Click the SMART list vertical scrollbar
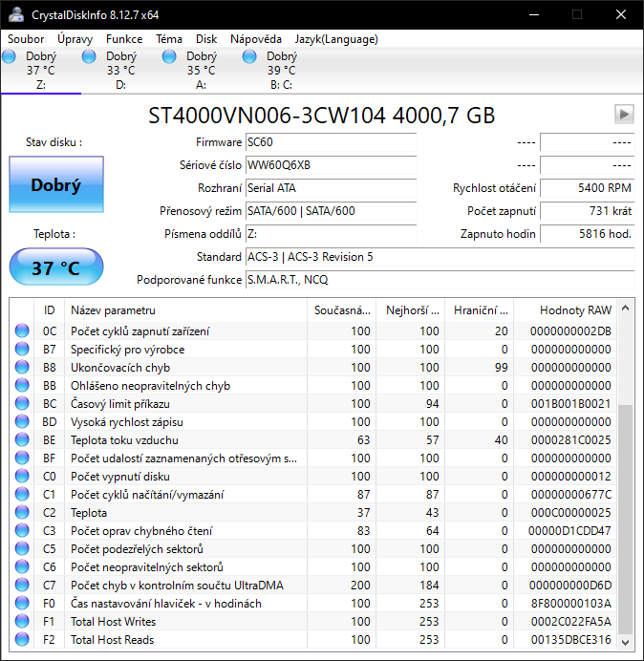Viewport: 644px width, 661px height. (x=626, y=516)
